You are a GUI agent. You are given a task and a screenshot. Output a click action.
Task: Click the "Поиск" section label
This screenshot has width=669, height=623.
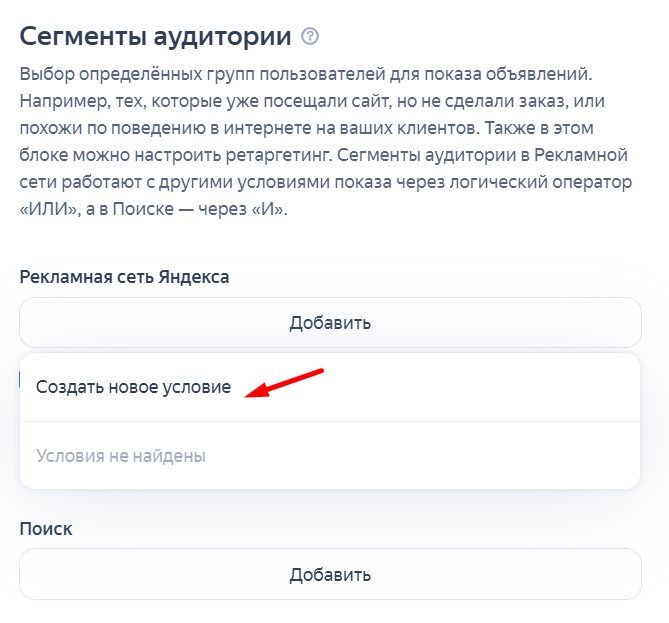46,528
